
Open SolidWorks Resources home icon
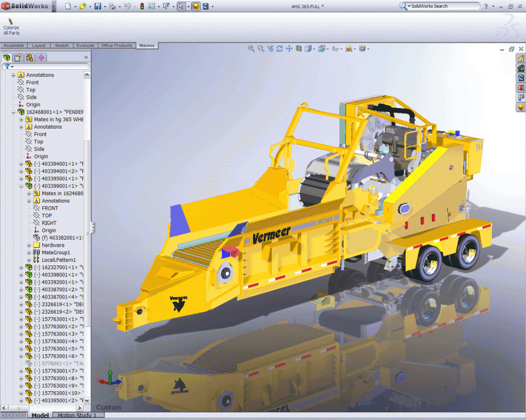[521, 58]
